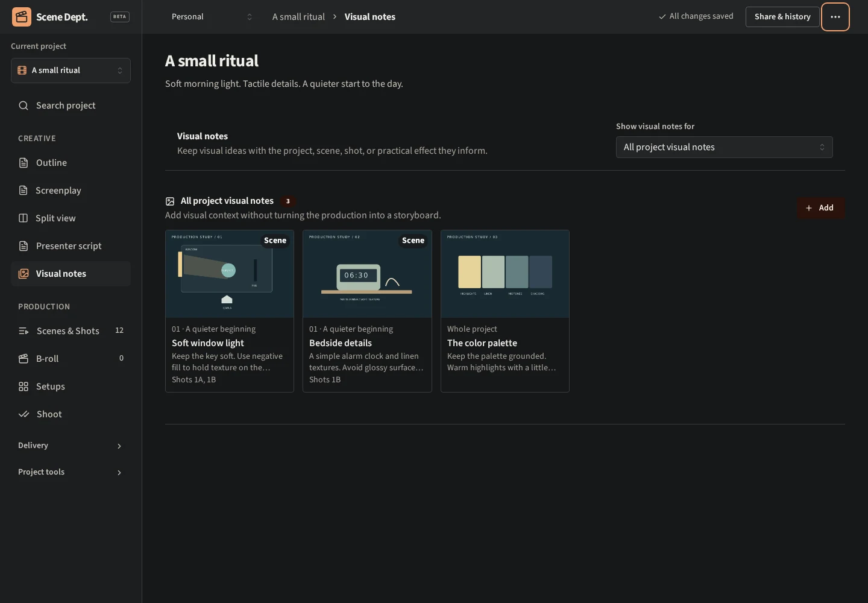Click the Search project magnifier icon
The image size is (868, 603).
pos(24,106)
